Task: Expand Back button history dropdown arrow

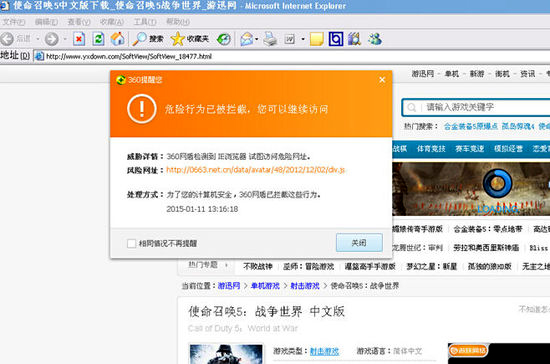Action: pyautogui.click(x=38, y=39)
